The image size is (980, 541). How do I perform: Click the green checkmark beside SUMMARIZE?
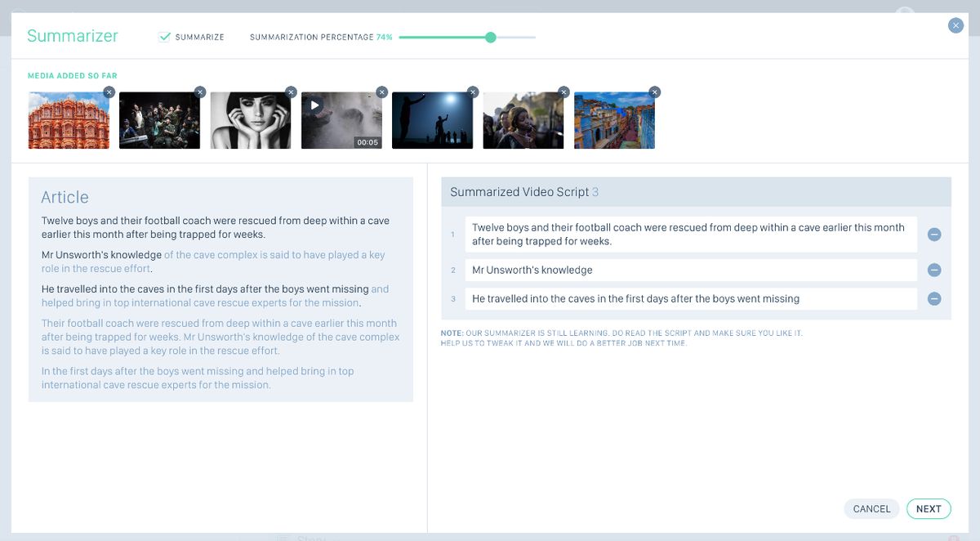pos(165,37)
